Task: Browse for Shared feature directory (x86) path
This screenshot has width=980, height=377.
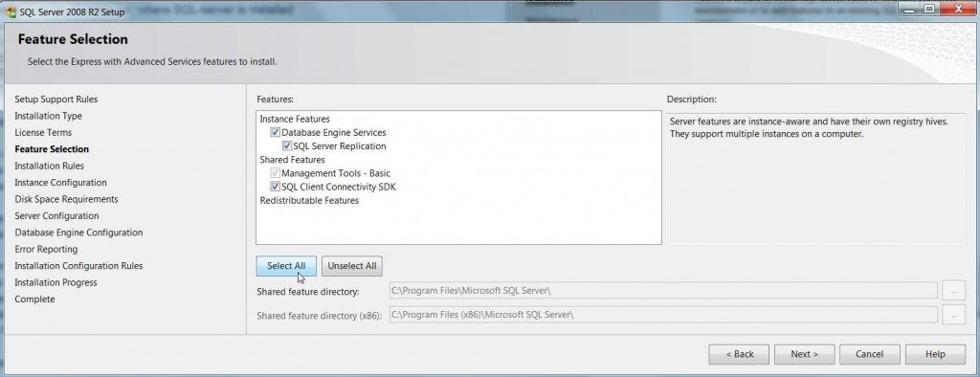Action: [x=954, y=315]
